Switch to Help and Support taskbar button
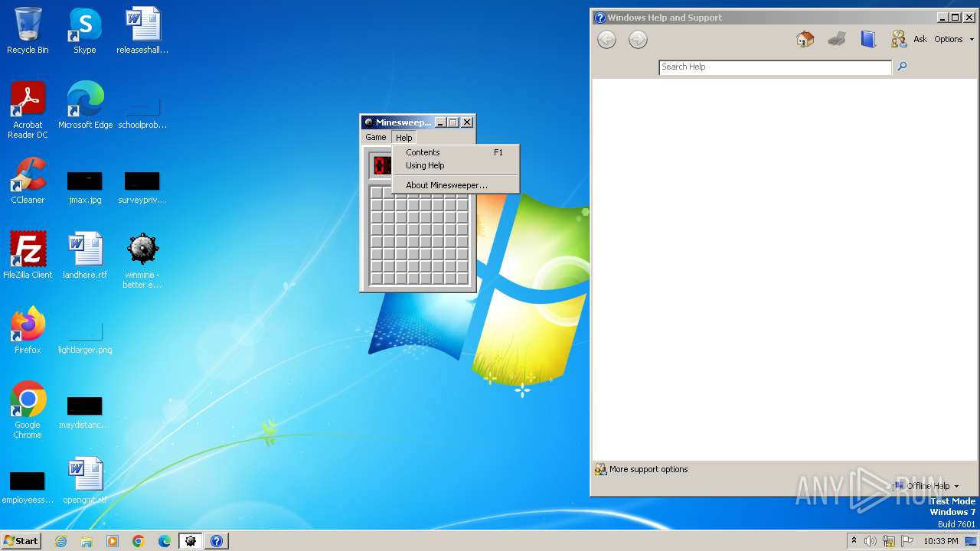 click(x=217, y=541)
